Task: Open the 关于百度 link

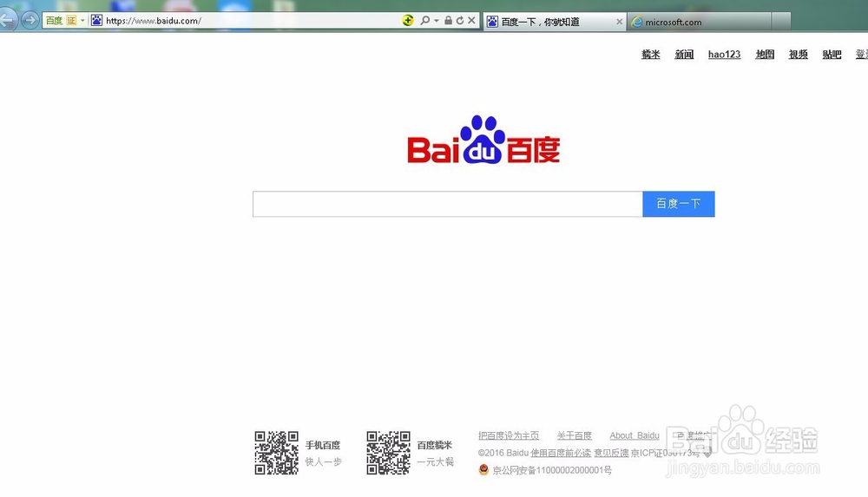Action: (575, 435)
